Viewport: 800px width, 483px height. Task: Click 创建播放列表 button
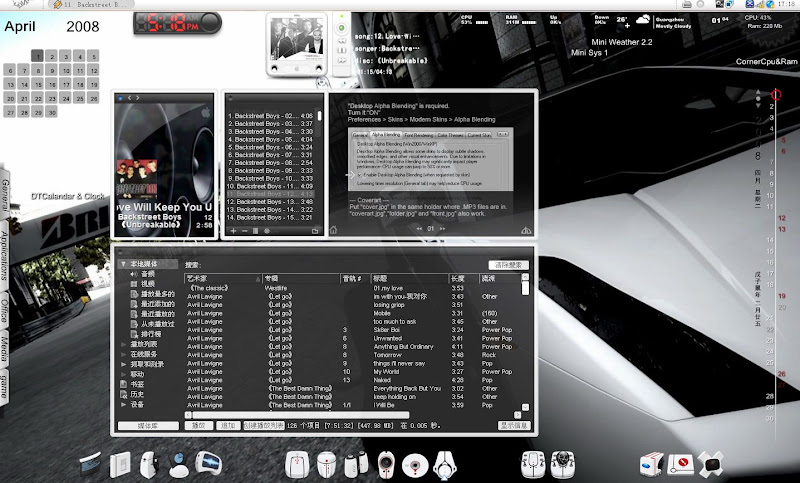(263, 425)
